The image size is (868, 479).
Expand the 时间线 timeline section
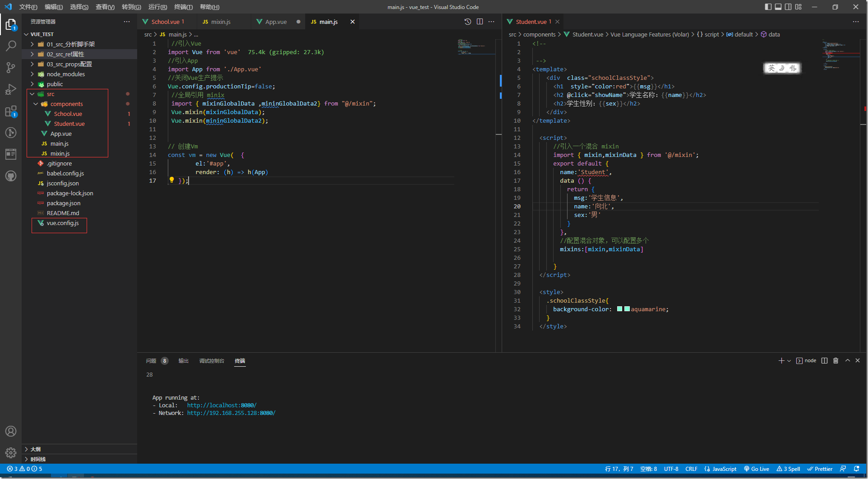point(27,459)
